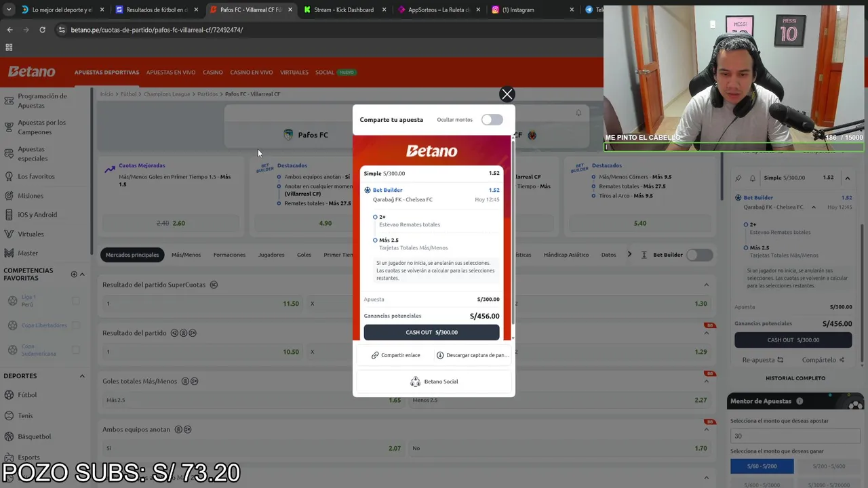This screenshot has width=868, height=488.
Task: Go to the CASINO EN VIVO section
Action: tap(252, 73)
